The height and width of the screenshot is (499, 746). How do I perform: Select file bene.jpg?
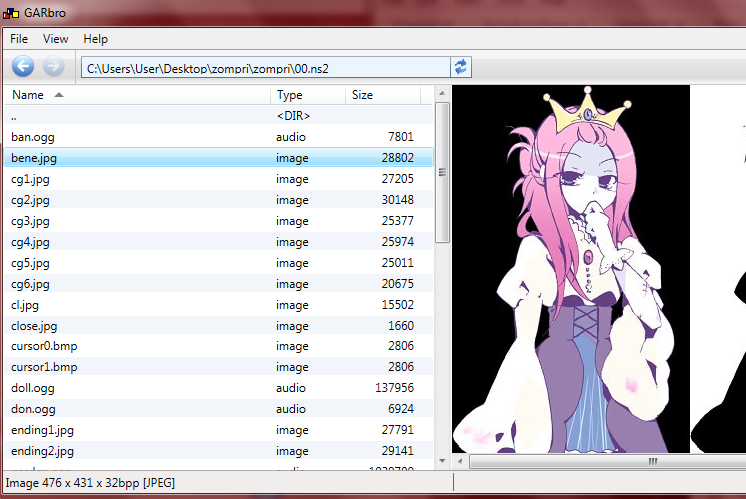click(x=219, y=157)
